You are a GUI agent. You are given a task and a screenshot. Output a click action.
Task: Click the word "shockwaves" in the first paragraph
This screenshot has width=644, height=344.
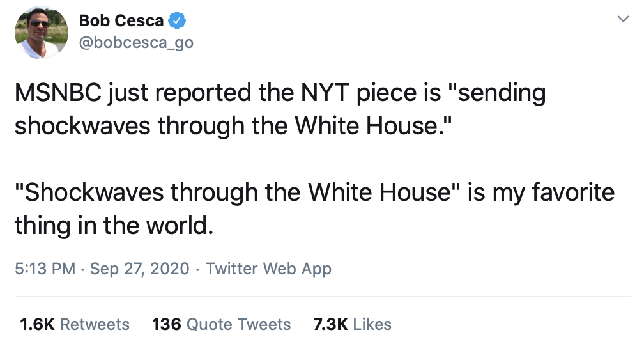(82, 126)
